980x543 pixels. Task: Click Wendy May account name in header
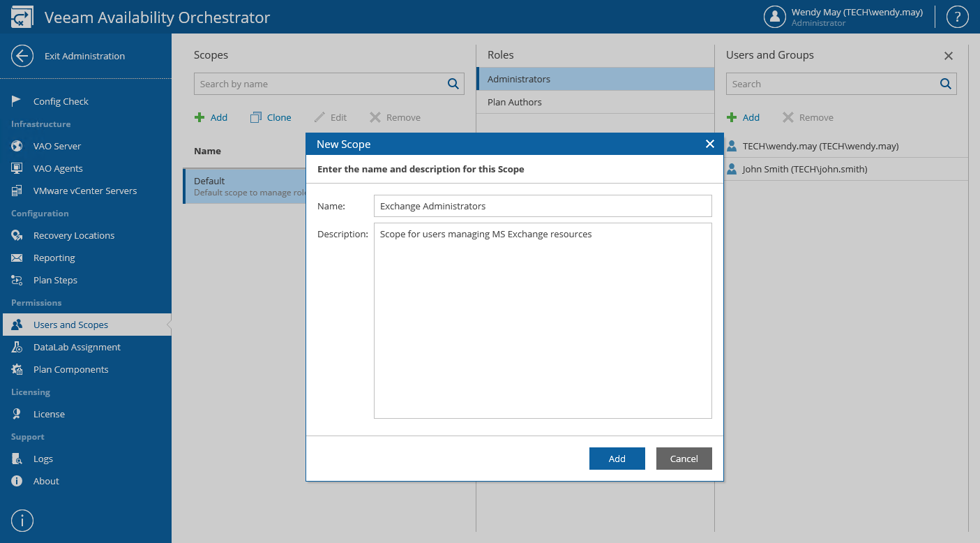pyautogui.click(x=857, y=12)
